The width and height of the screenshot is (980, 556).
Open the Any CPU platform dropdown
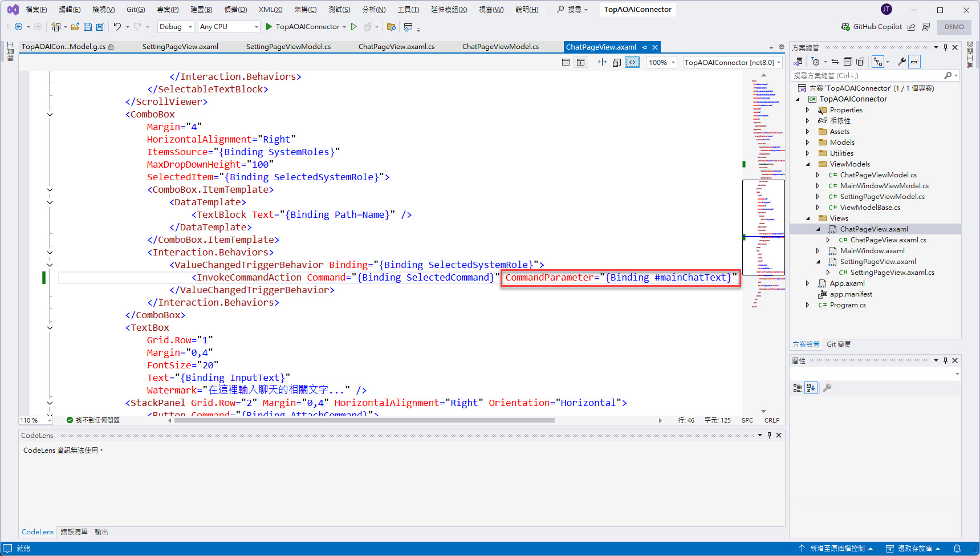coord(229,27)
